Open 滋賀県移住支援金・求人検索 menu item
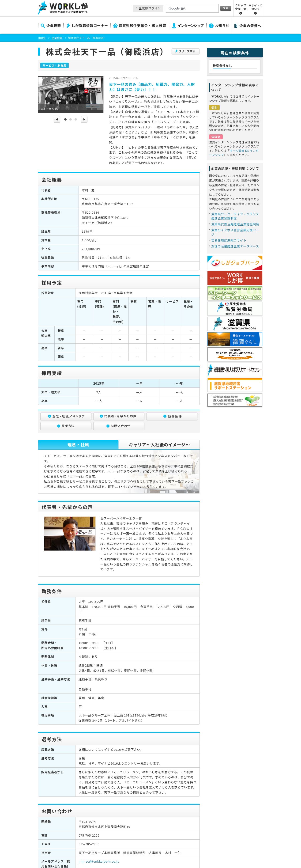Image resolution: width=301 pixels, height=868 pixels. point(139,26)
